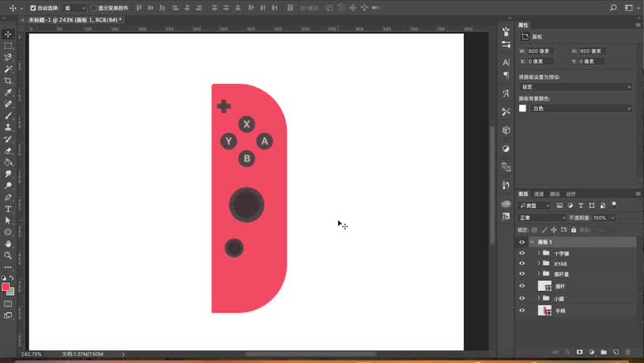644x363 pixels.
Task: Select the Eraser tool
Action: [8, 150]
